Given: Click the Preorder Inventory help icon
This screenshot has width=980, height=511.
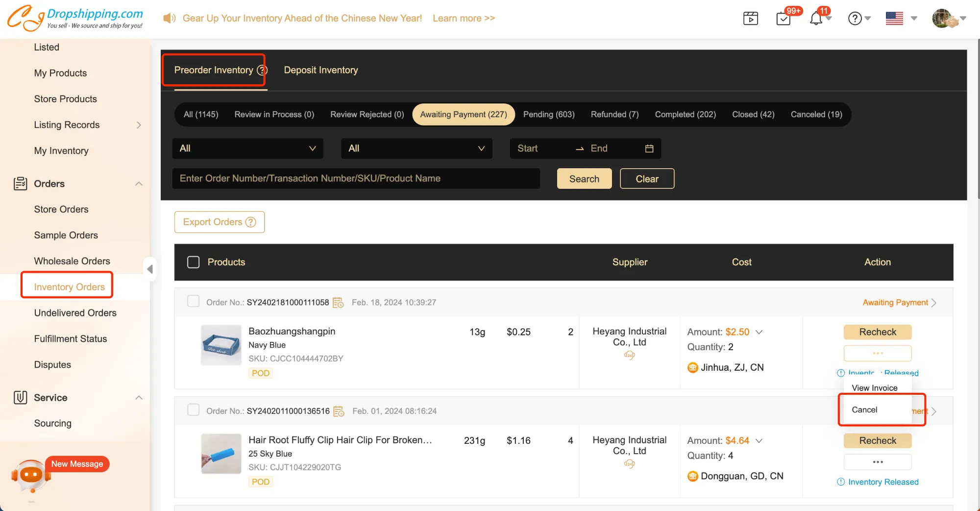Looking at the screenshot, I should point(262,70).
